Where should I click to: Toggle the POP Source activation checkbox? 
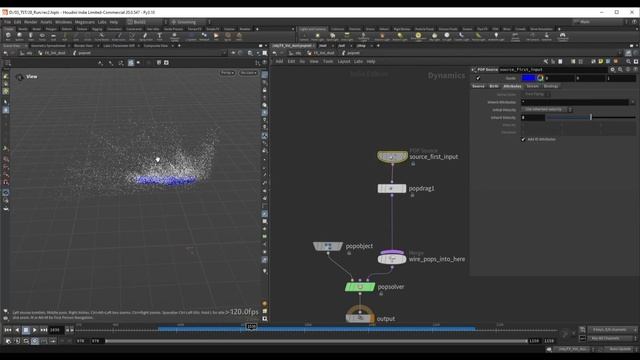click(478, 78)
